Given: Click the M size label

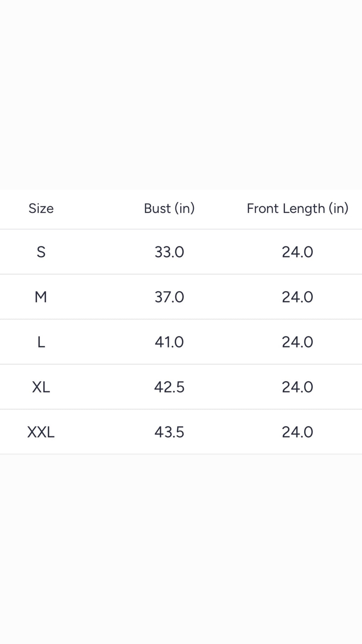Looking at the screenshot, I should (41, 297).
